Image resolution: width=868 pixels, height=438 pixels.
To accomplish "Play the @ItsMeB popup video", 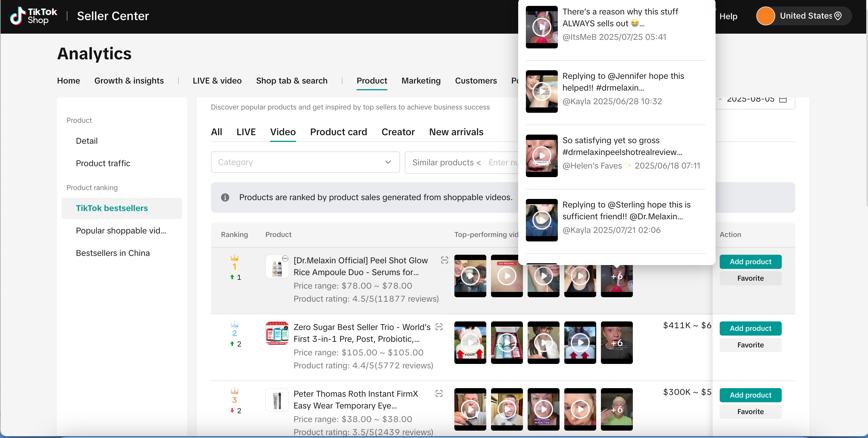I will coord(542,27).
